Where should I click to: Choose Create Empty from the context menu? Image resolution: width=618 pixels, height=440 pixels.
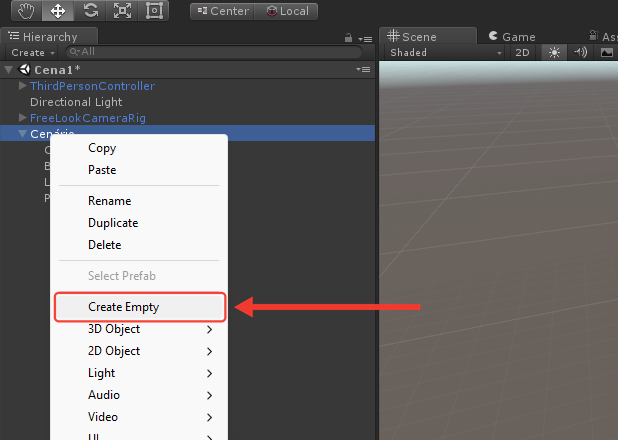(139, 307)
